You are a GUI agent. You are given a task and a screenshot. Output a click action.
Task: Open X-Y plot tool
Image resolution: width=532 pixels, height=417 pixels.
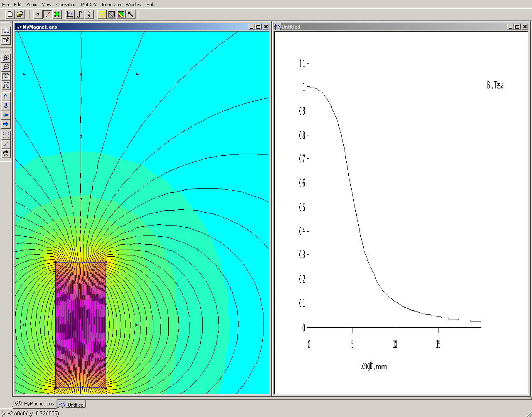point(70,14)
